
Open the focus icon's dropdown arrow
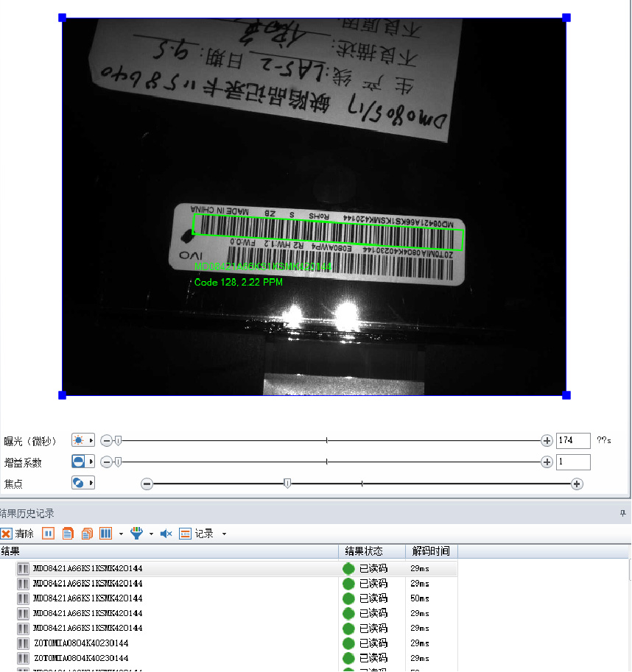pyautogui.click(x=91, y=483)
